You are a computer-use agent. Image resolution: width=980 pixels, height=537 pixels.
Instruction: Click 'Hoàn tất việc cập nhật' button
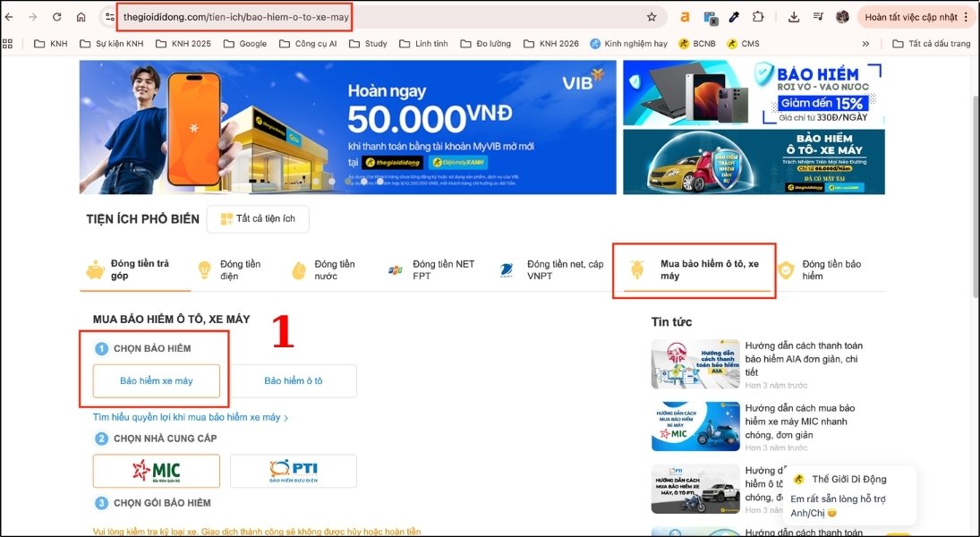[x=916, y=17]
